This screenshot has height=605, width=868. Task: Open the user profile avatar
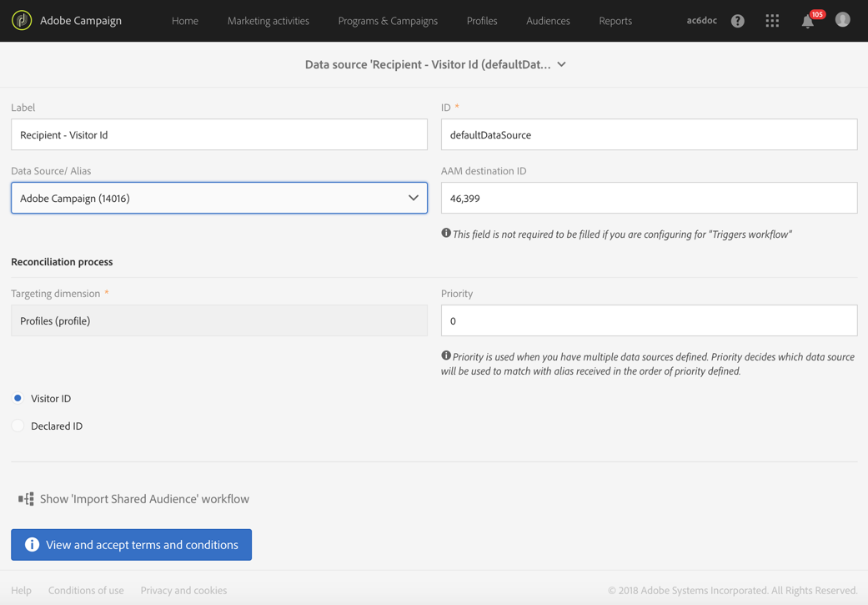pos(843,20)
